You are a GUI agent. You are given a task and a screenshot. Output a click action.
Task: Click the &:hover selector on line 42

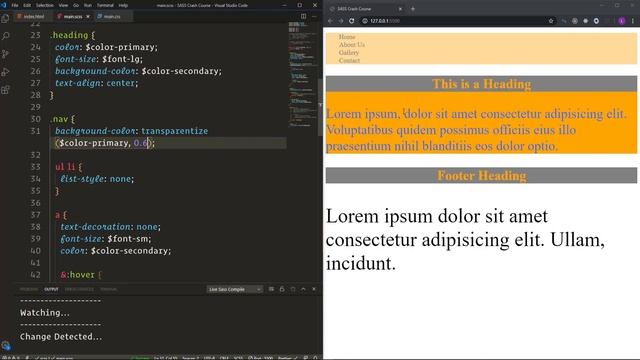(78, 275)
